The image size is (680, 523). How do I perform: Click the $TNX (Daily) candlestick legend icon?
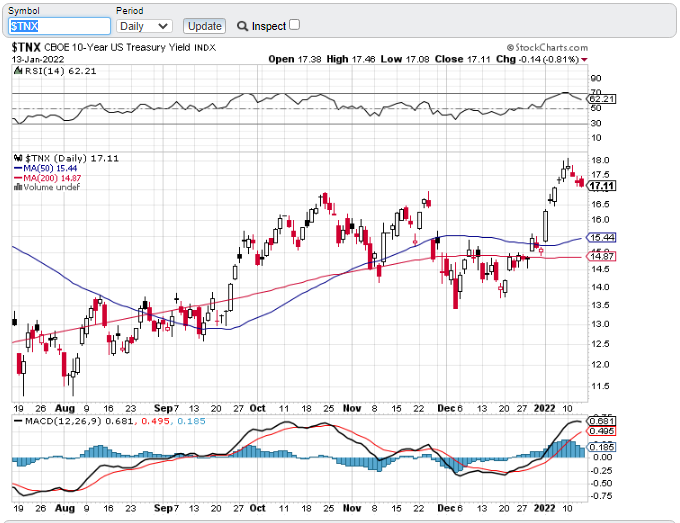18,158
